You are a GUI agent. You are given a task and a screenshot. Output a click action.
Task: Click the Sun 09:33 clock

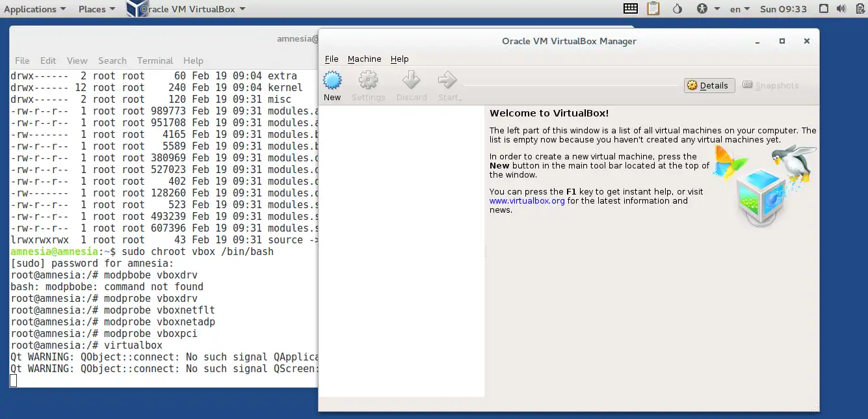783,9
